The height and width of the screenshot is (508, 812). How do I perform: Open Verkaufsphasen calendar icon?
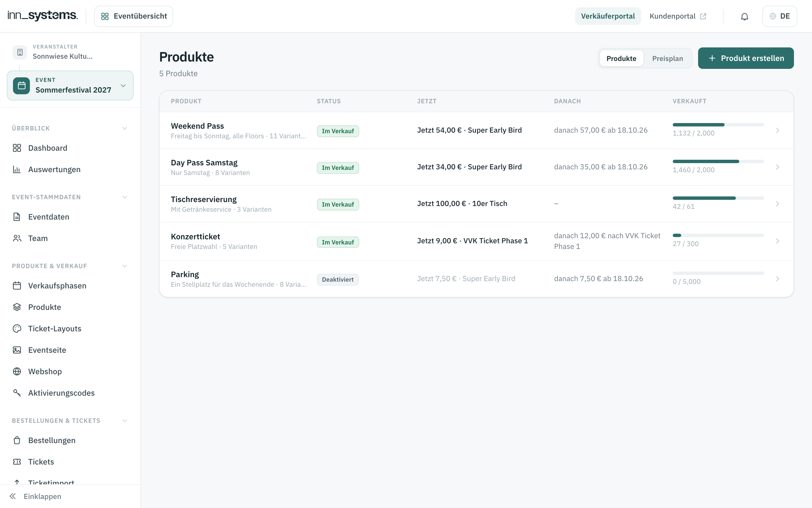tap(17, 286)
